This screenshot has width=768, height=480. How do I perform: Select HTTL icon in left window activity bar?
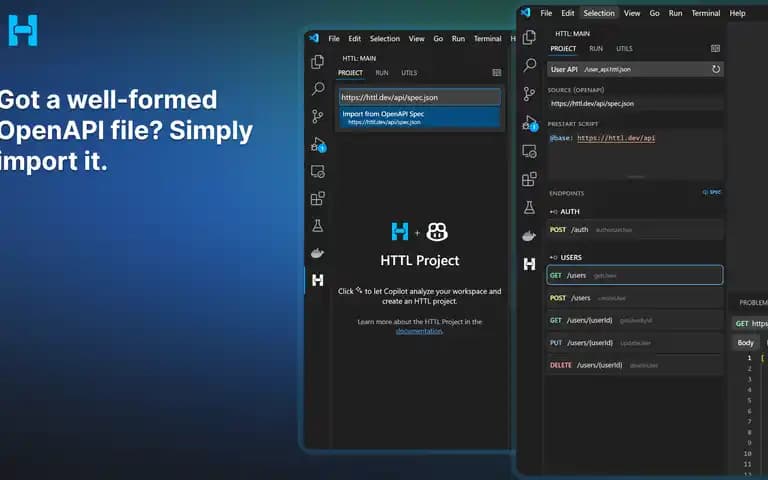(317, 280)
